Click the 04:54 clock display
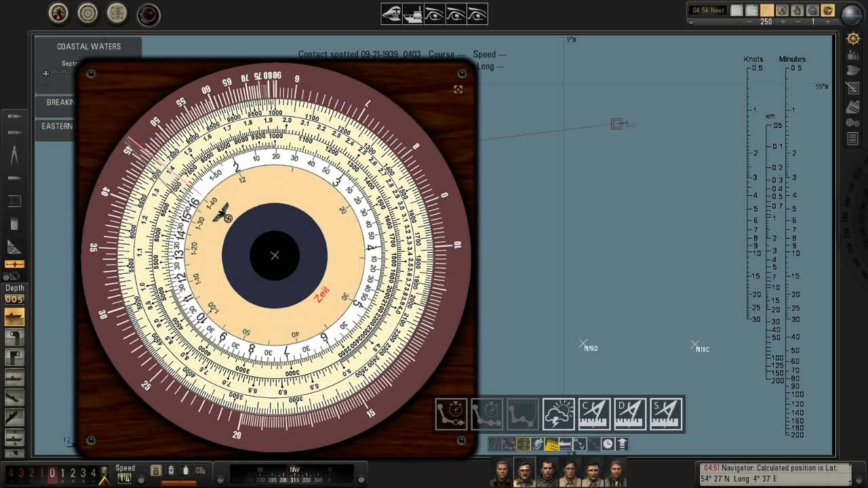 coord(708,10)
